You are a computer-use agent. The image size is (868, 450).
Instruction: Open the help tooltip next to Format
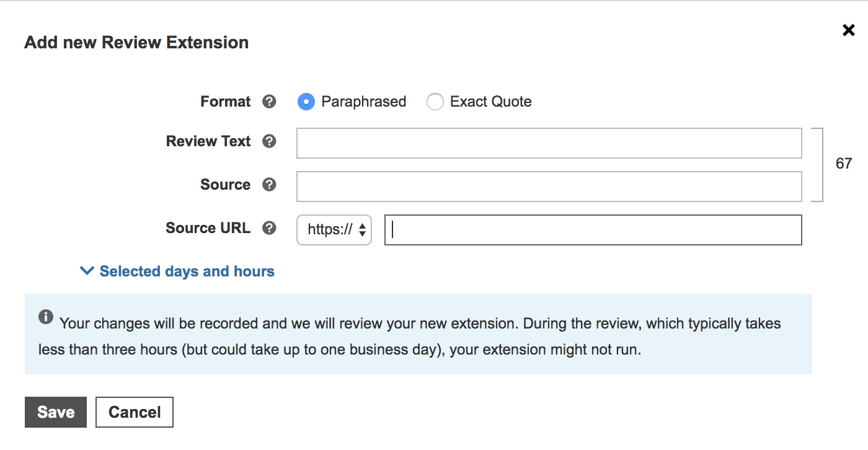coord(269,102)
